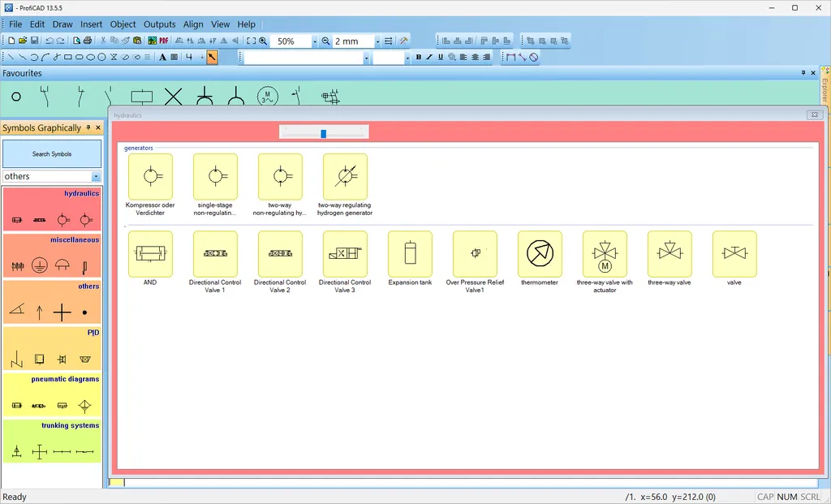Open the hydraulics symbol group

tap(52, 209)
